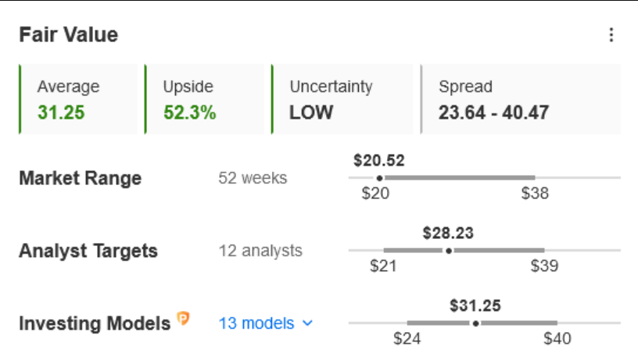
Task: Click the $20.52 marker on Market Range slider
Action: click(379, 178)
